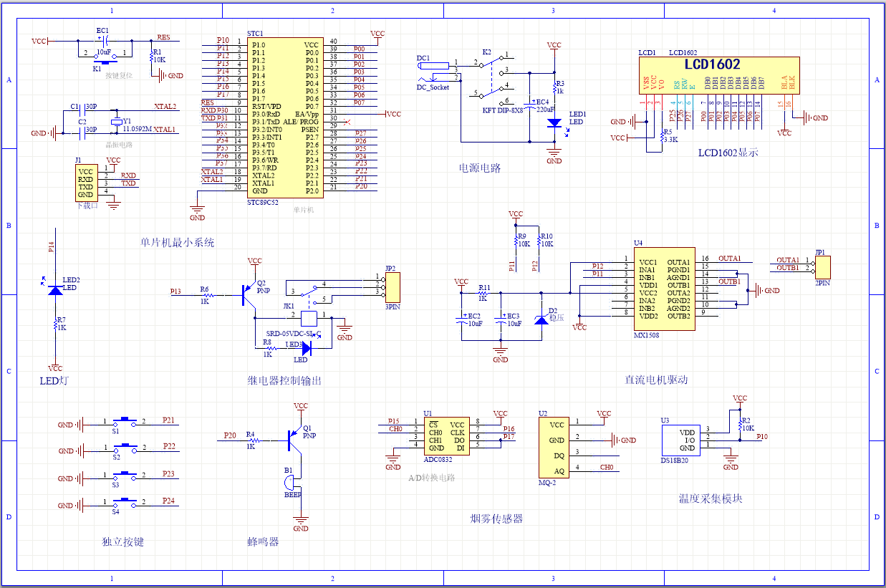886x588 pixels.
Task: Select electrolytic capacitor EC3
Action: tap(501, 319)
